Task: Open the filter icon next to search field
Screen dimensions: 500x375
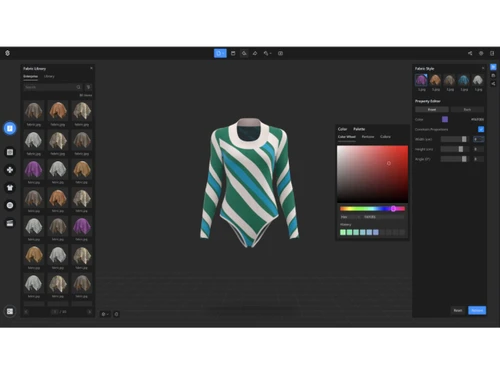Action: click(x=88, y=87)
